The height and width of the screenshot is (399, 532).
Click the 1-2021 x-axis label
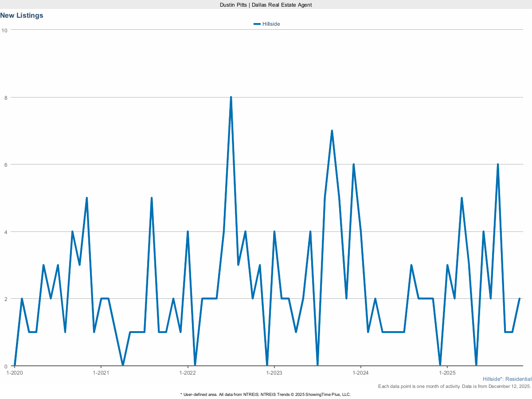point(101,373)
